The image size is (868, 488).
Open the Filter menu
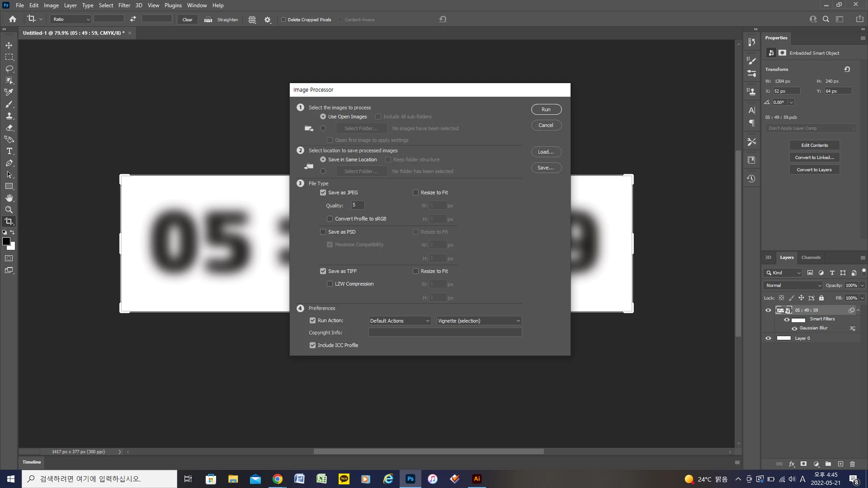tap(124, 5)
